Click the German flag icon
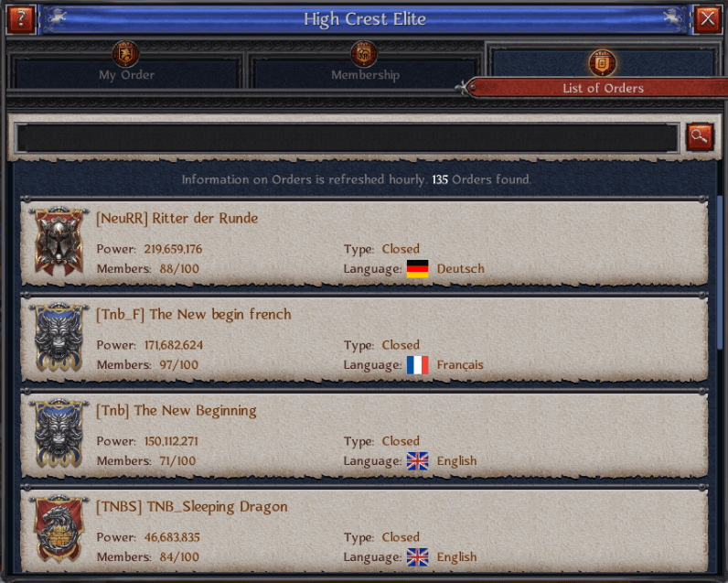This screenshot has width=728, height=583. click(417, 269)
